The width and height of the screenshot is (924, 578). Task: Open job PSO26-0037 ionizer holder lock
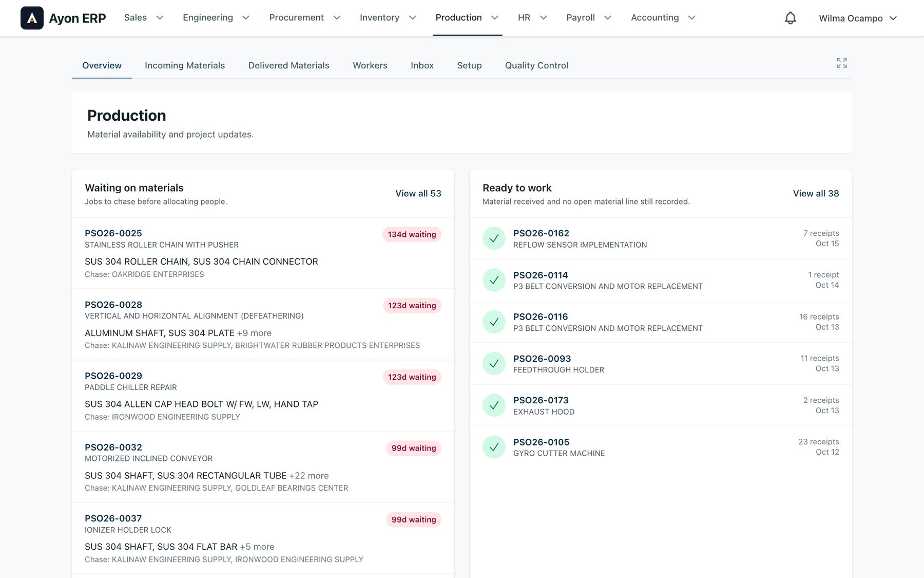(263, 538)
